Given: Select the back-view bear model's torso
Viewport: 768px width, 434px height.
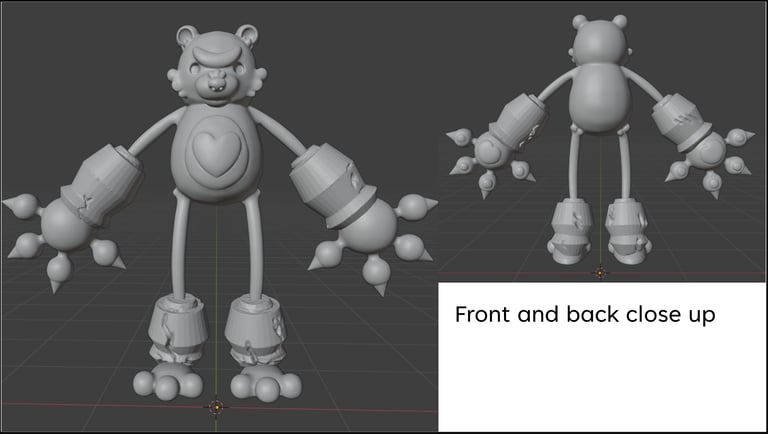Looking at the screenshot, I should 600,97.
